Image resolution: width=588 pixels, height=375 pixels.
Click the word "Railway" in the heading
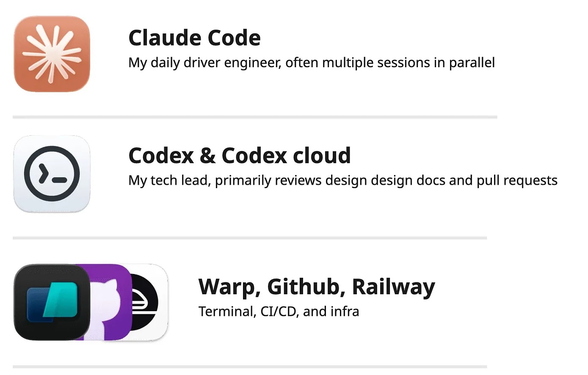tap(393, 287)
